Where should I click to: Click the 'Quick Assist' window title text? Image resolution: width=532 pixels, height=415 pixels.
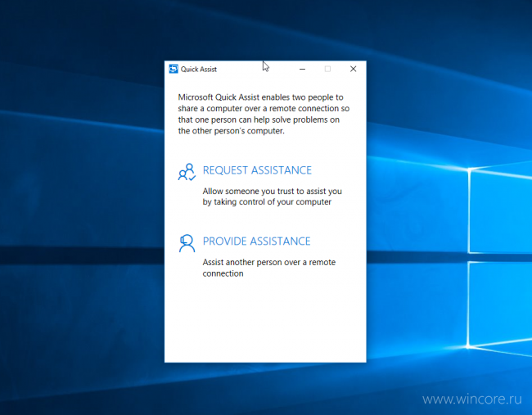(x=199, y=70)
